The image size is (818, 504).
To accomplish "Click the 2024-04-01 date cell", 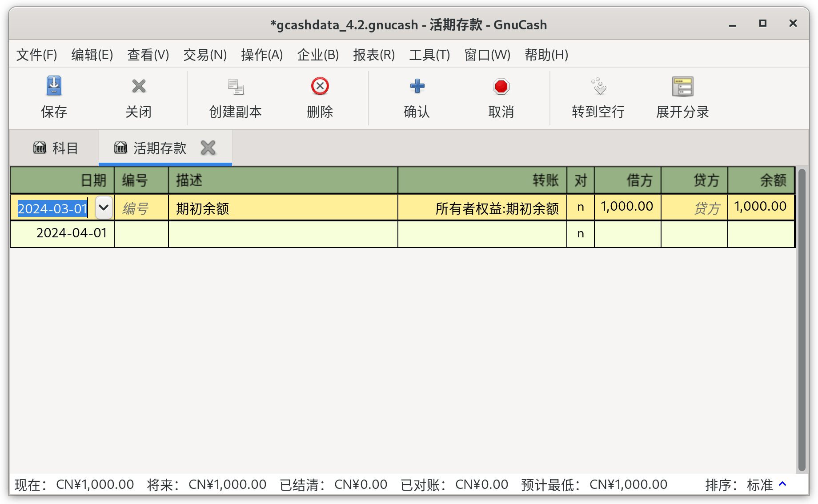I will click(62, 234).
